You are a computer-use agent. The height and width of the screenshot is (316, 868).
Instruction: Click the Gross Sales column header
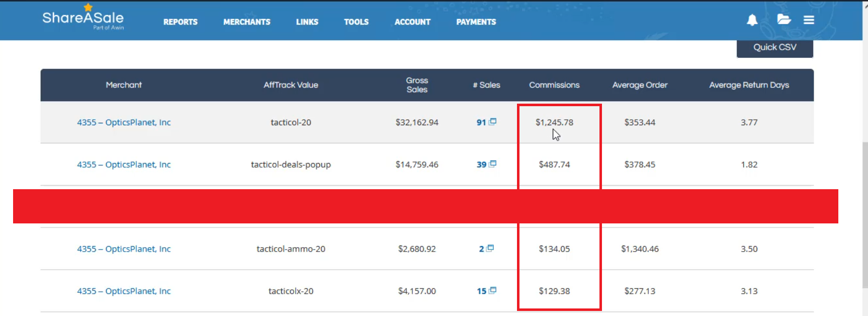pos(417,85)
